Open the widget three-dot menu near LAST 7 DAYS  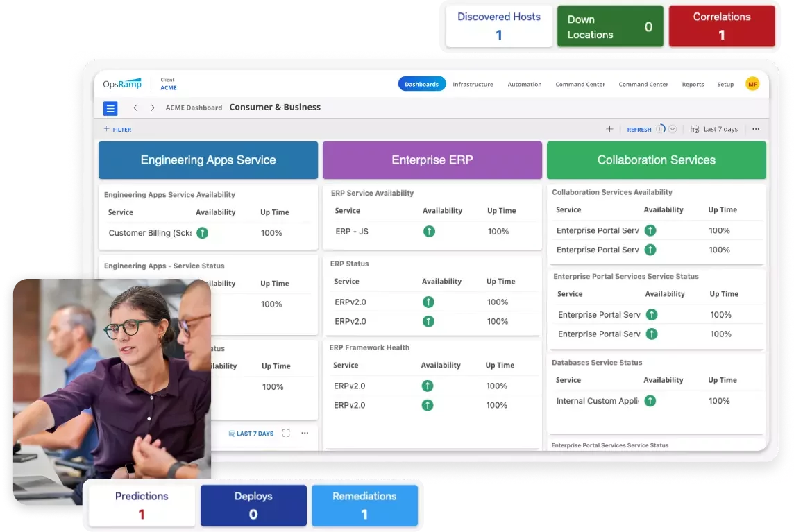[x=305, y=434]
